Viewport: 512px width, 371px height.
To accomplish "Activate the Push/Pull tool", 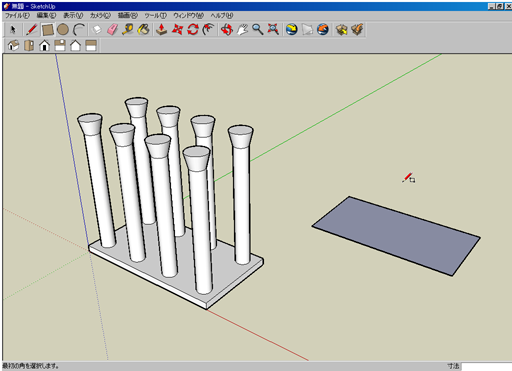I will (162, 30).
